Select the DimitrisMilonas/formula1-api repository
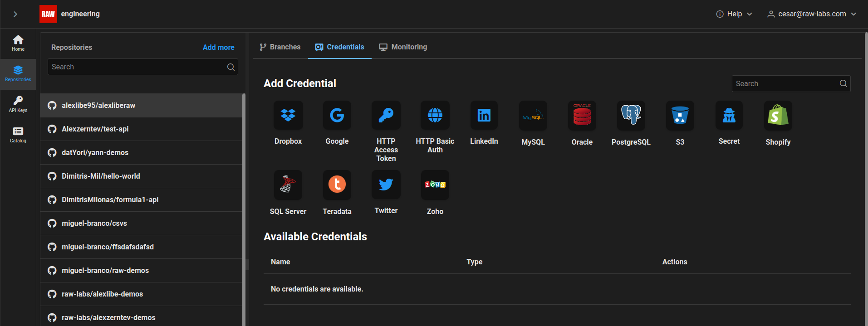This screenshot has height=326, width=868. (141, 200)
